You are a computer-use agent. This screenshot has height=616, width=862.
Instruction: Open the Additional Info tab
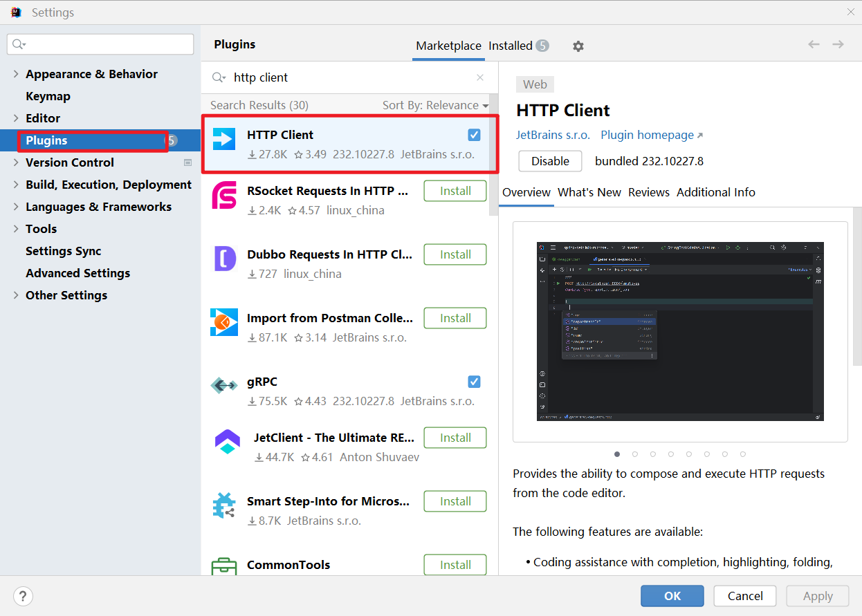pyautogui.click(x=716, y=192)
